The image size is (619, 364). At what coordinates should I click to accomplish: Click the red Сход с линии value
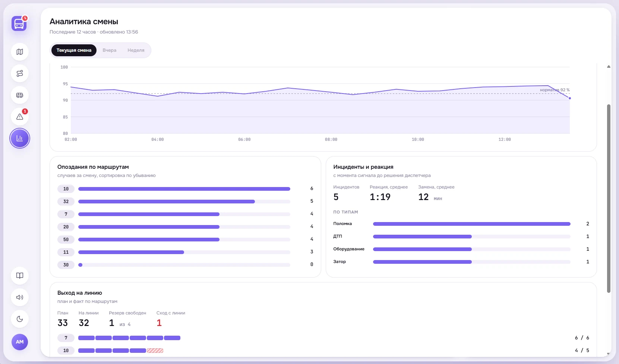coord(159,323)
